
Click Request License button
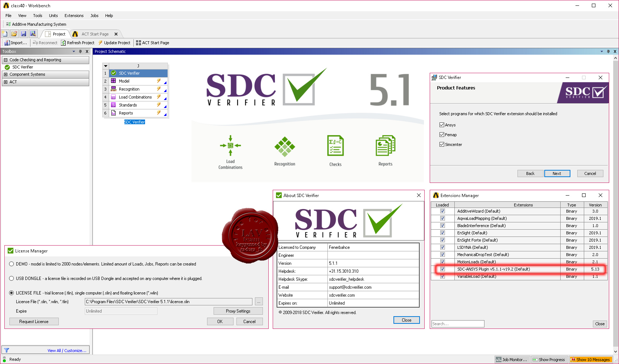(34, 322)
